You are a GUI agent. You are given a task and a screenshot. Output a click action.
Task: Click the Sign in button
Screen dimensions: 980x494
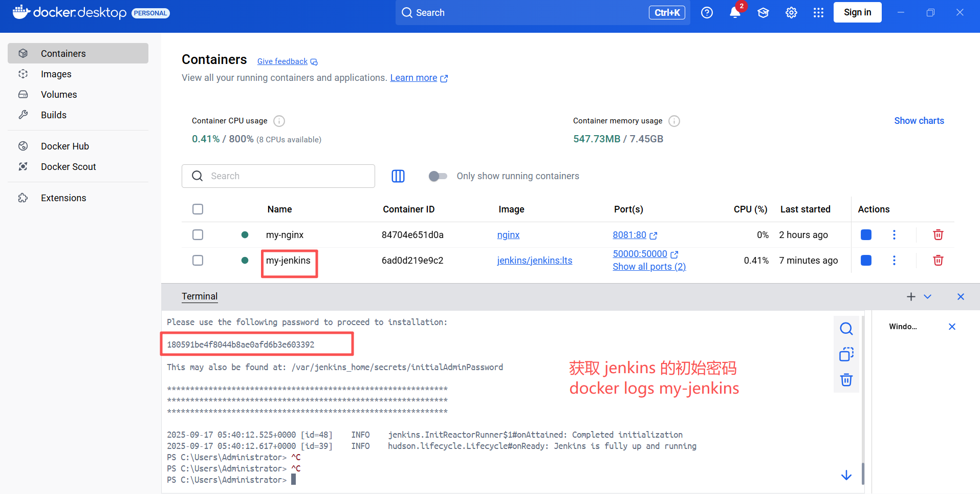[x=857, y=12]
